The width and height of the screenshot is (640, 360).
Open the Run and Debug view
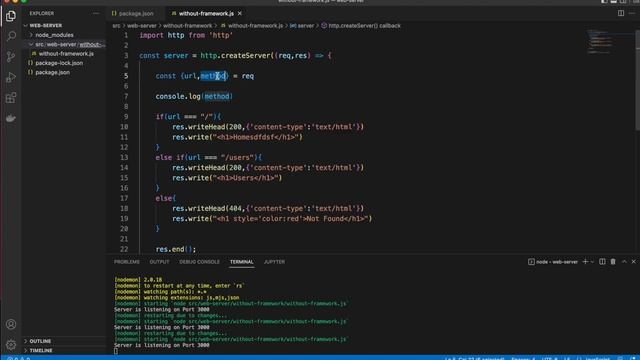[x=11, y=77]
